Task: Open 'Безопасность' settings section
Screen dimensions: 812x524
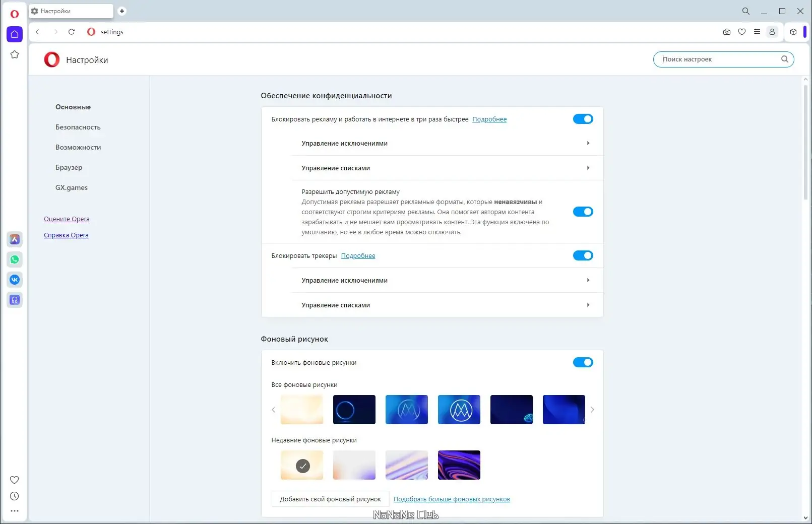Action: coord(78,127)
